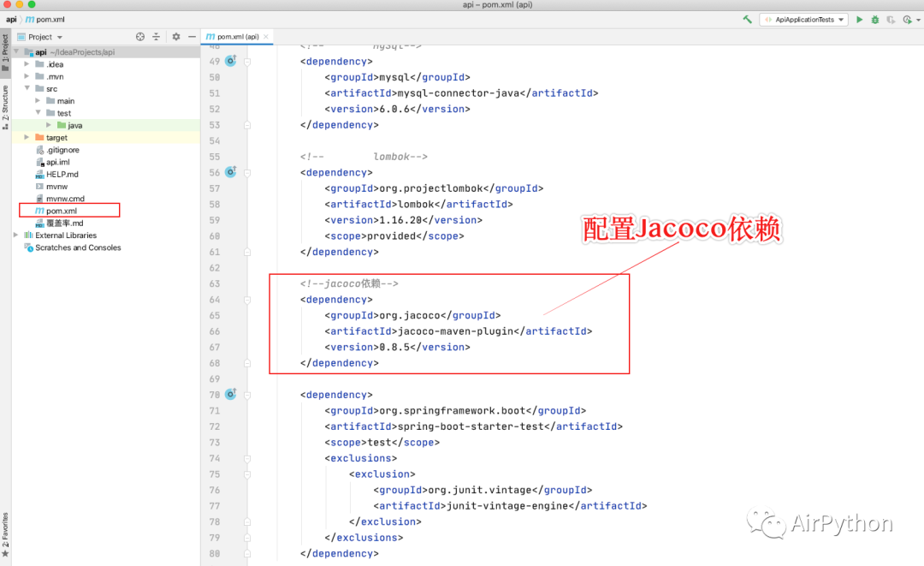
Task: Open the Structure tool window tab
Action: pyautogui.click(x=5, y=107)
